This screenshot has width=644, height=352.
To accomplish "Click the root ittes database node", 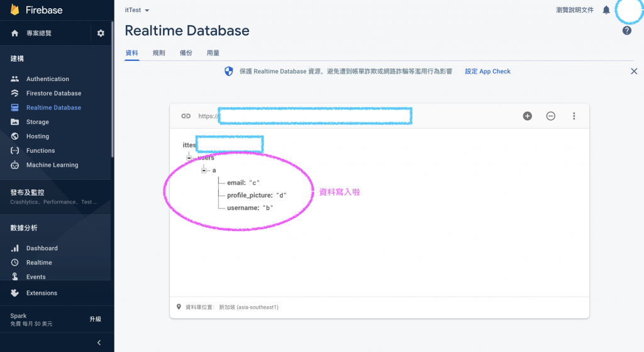I will click(189, 145).
